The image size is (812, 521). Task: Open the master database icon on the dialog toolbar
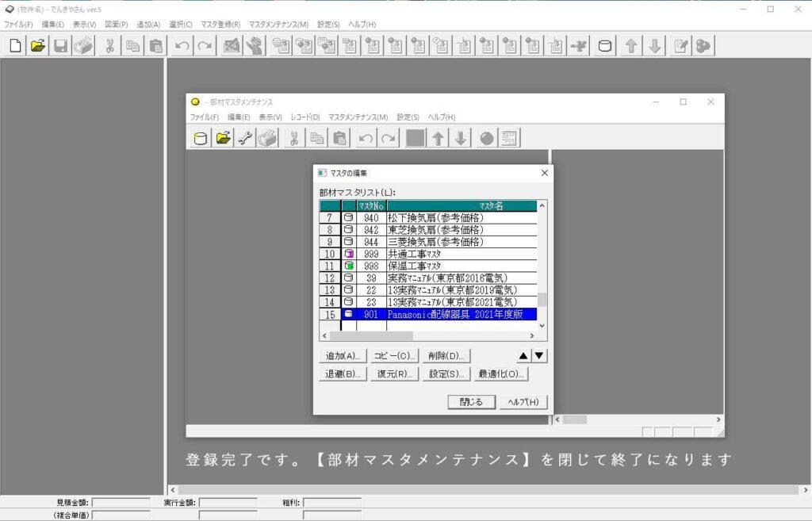click(199, 137)
